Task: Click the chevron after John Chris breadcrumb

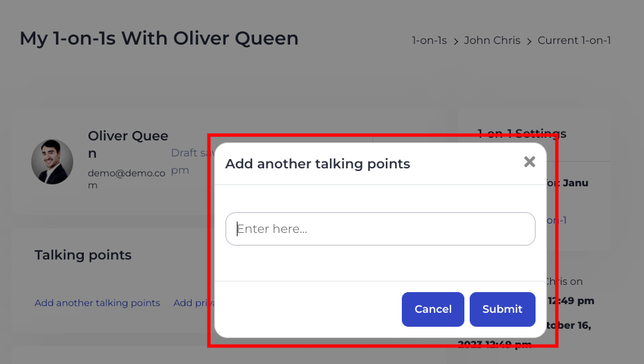Action: click(x=530, y=41)
